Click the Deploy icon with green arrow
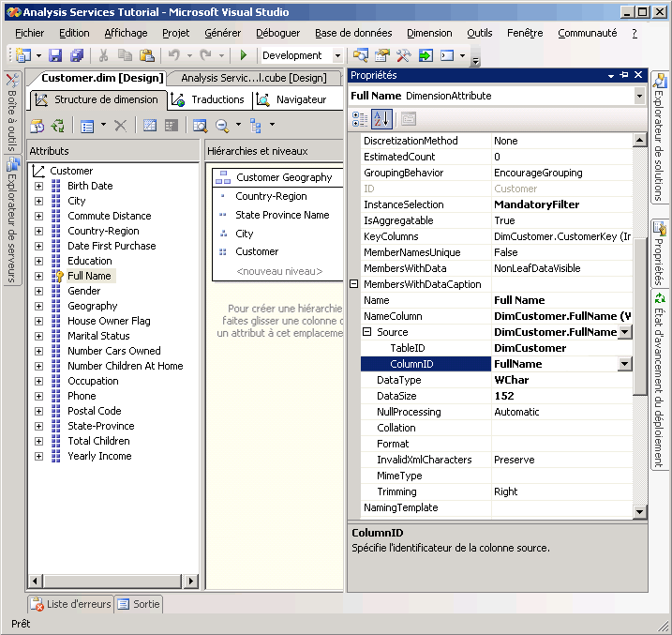 426,55
